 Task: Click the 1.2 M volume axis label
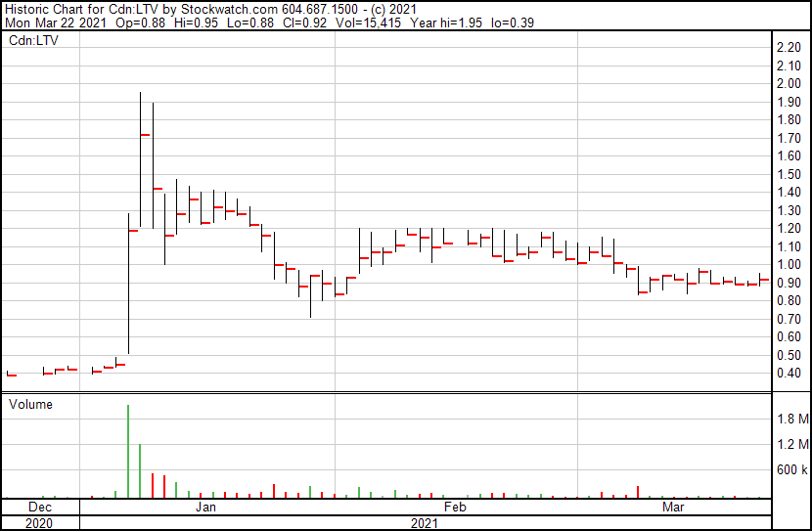click(792, 444)
